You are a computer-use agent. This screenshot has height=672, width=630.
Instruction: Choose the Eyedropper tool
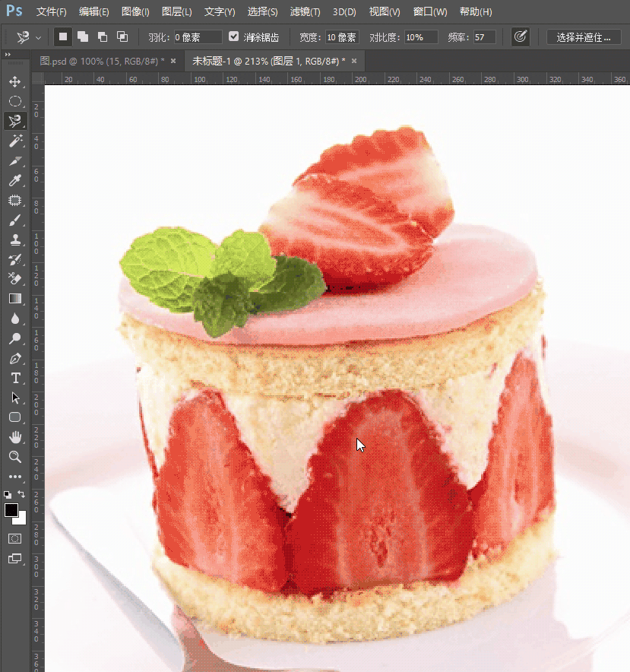click(14, 181)
